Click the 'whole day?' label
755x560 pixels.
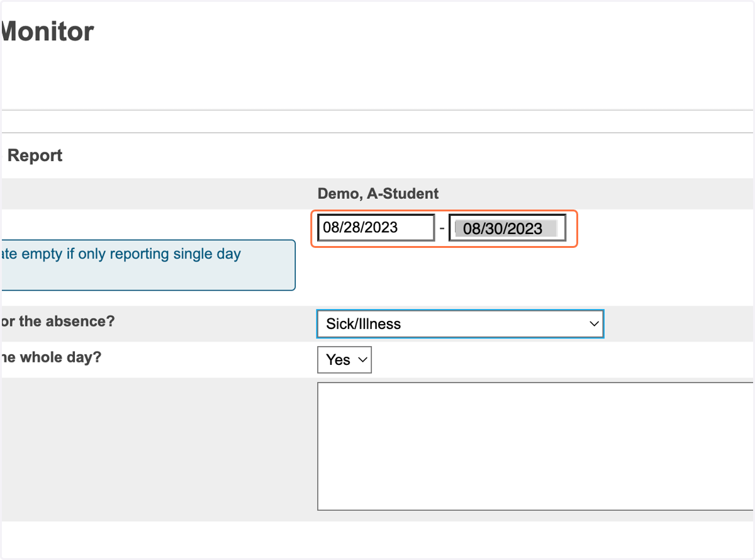[60, 357]
